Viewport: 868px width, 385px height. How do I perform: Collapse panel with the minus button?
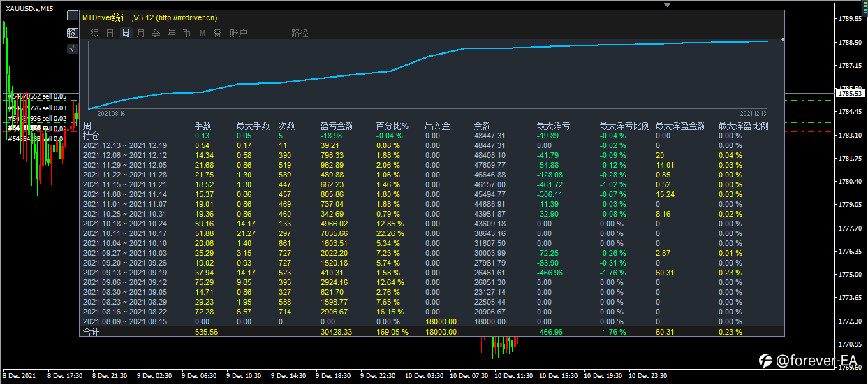pos(72,15)
